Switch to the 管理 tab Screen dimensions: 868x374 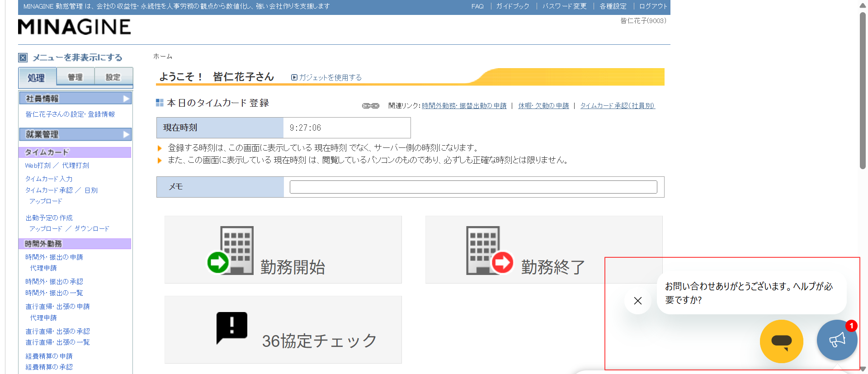click(x=75, y=77)
